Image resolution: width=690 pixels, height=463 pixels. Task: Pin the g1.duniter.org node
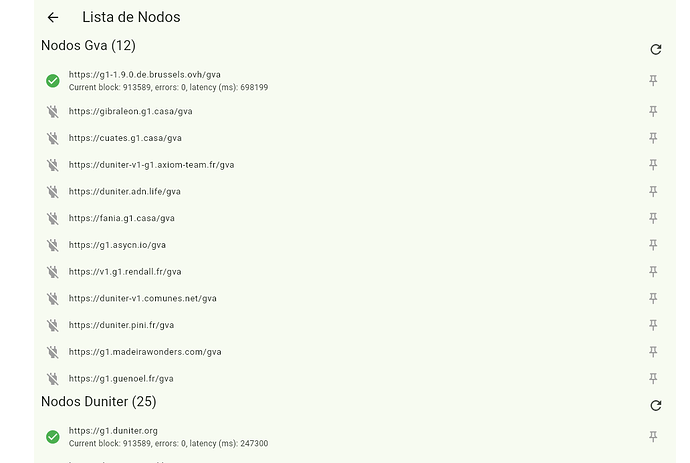(x=653, y=437)
